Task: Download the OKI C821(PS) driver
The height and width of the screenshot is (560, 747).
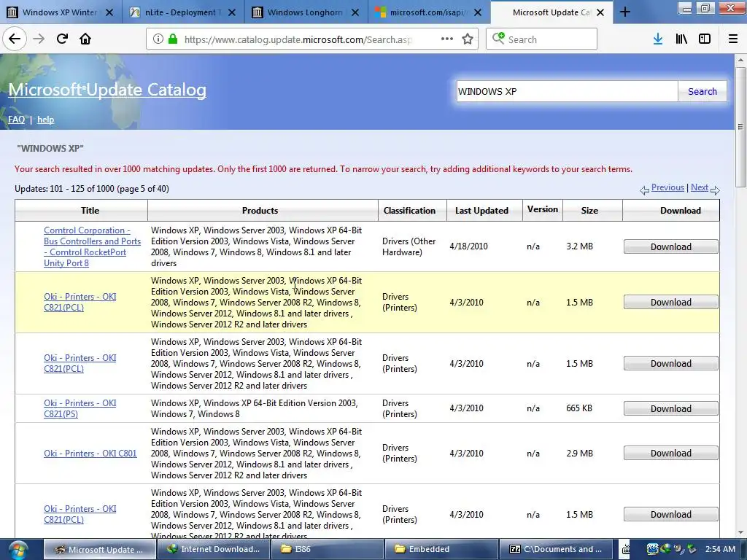Action: click(671, 408)
